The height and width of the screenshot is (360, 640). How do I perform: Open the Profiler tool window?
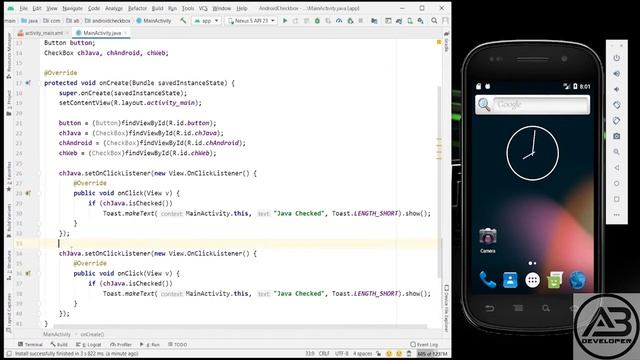121,344
